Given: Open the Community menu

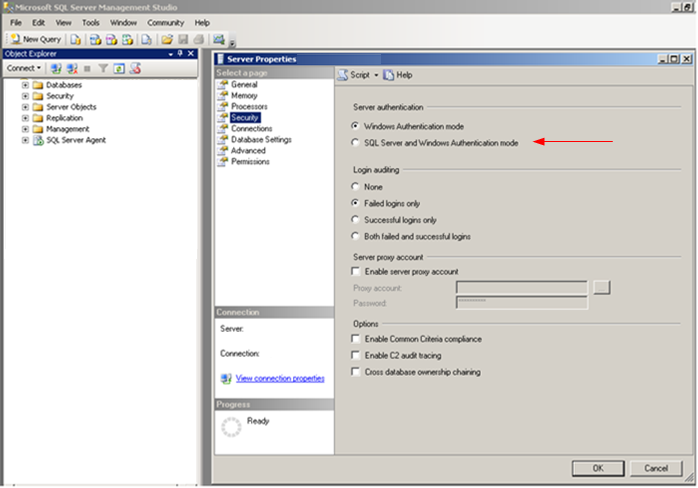Looking at the screenshot, I should click(165, 22).
